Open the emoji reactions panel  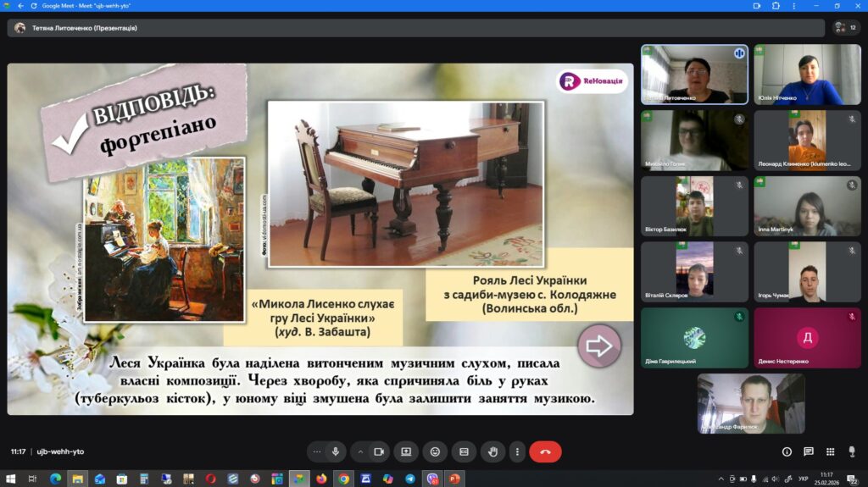click(435, 452)
